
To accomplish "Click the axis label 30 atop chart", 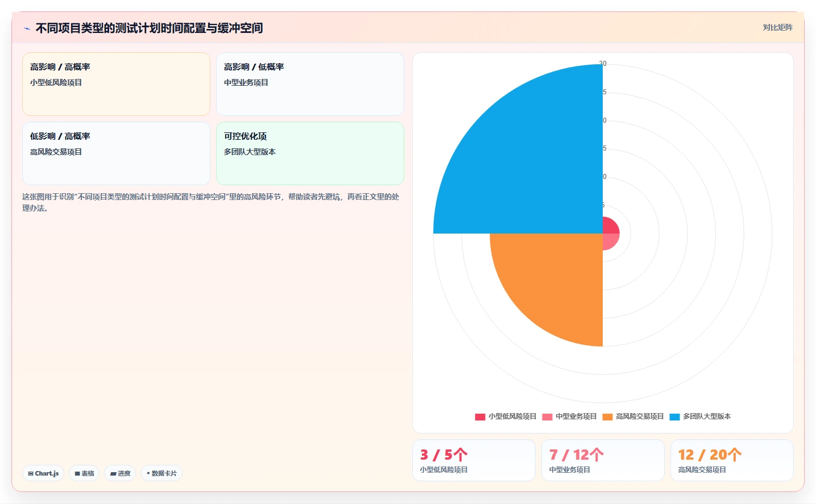I will [603, 64].
